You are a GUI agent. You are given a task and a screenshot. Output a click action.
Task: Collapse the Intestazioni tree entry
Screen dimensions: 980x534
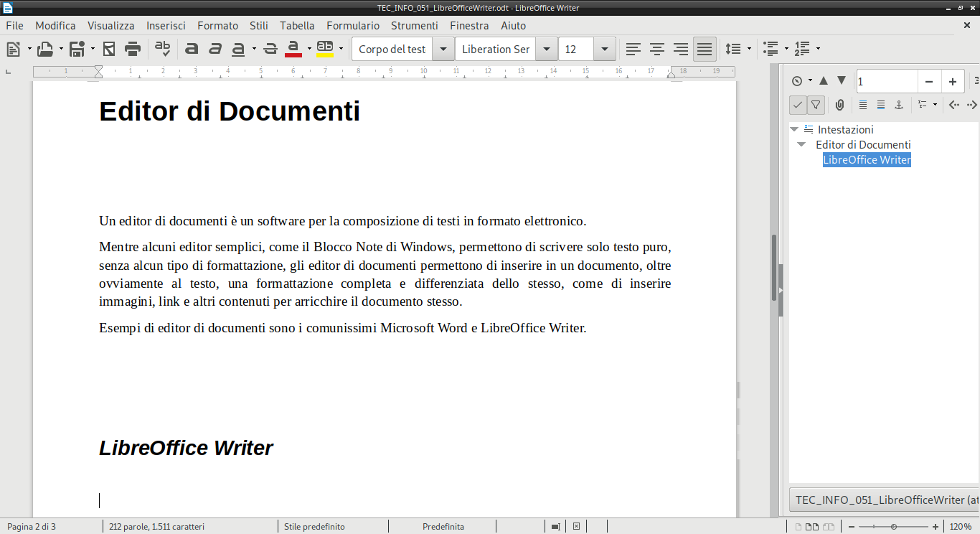click(793, 129)
